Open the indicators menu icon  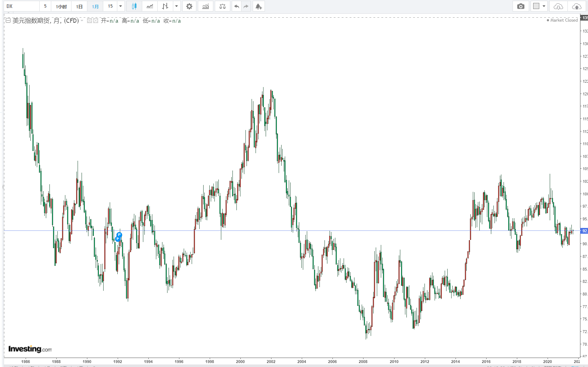206,6
